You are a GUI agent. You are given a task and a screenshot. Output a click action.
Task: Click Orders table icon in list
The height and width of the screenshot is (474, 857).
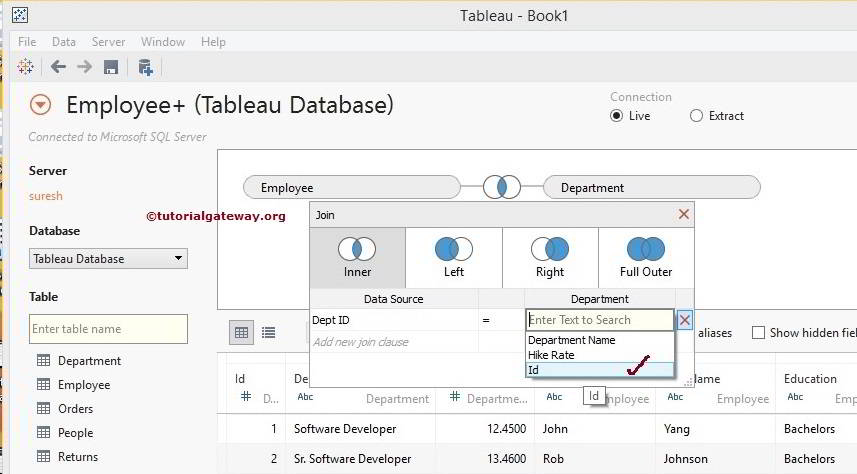43,408
